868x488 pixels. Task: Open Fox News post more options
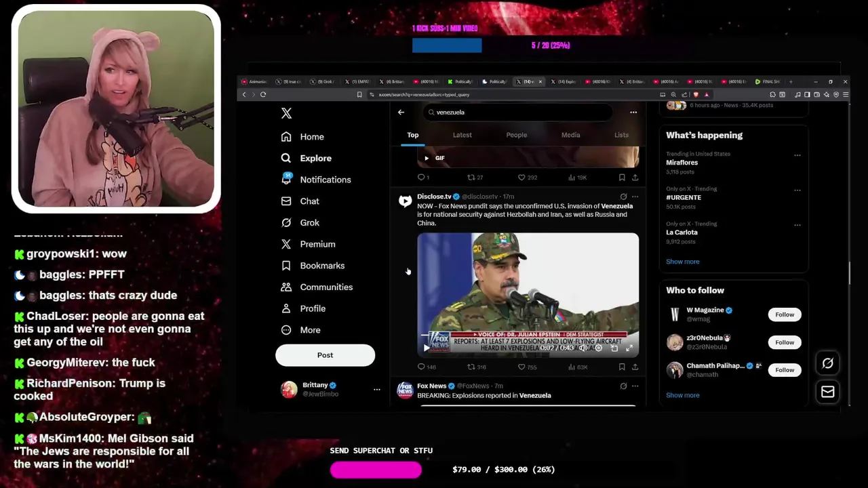point(635,386)
